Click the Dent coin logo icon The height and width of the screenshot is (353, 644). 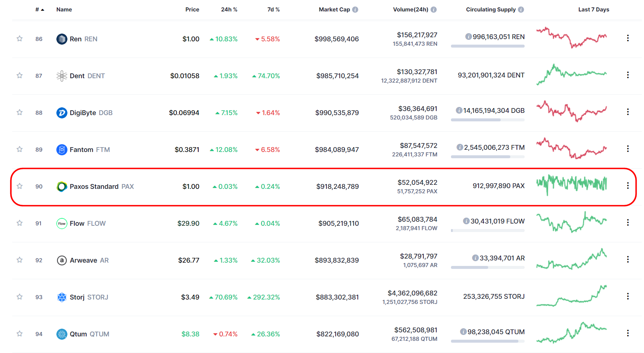[x=62, y=76]
